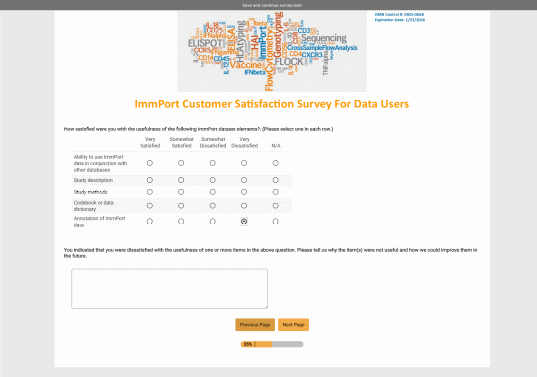Select Somewhat Dissatisfied for Ability to use ImmPort data
This screenshot has width=537, height=377.
point(213,163)
